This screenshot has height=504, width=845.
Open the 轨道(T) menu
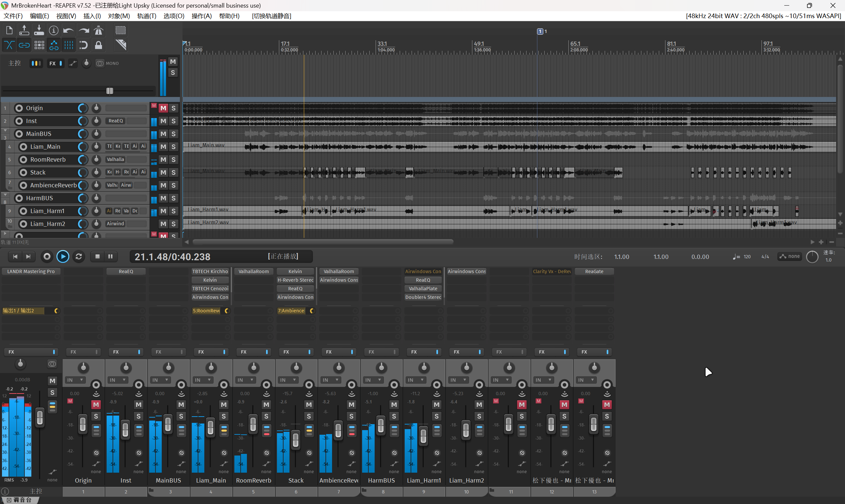point(147,16)
